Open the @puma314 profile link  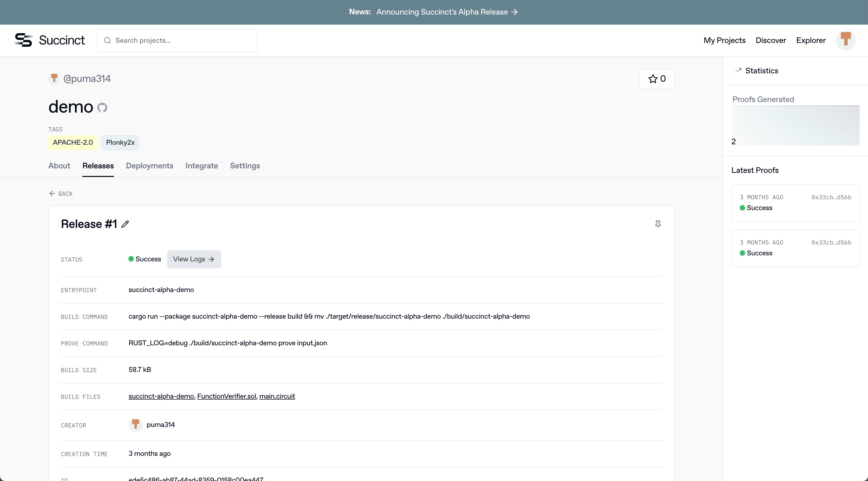pos(87,79)
